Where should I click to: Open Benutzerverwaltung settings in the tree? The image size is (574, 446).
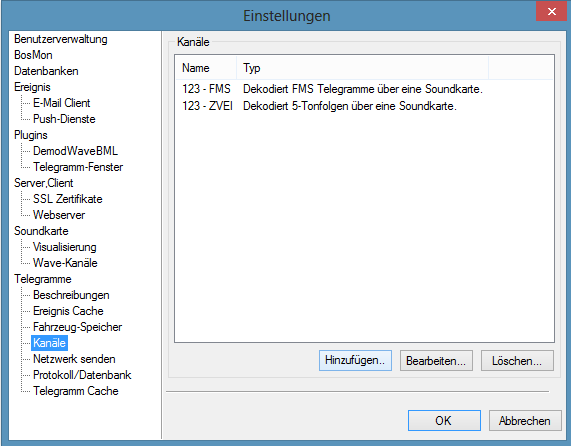pyautogui.click(x=61, y=39)
